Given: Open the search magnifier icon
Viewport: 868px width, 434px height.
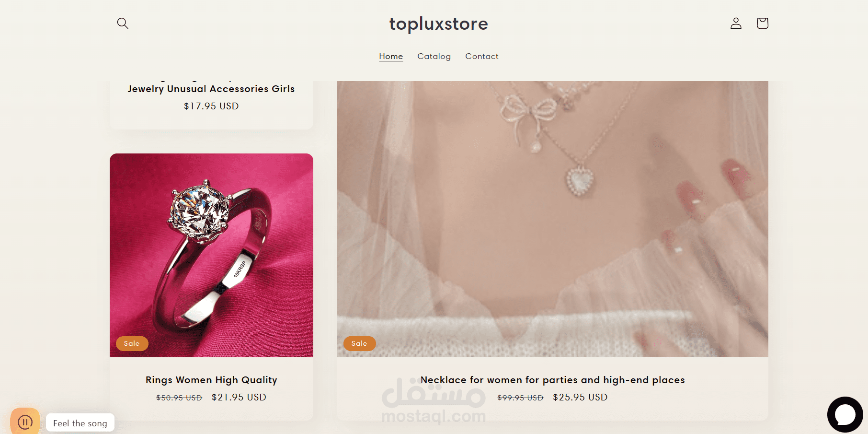Looking at the screenshot, I should pyautogui.click(x=123, y=23).
